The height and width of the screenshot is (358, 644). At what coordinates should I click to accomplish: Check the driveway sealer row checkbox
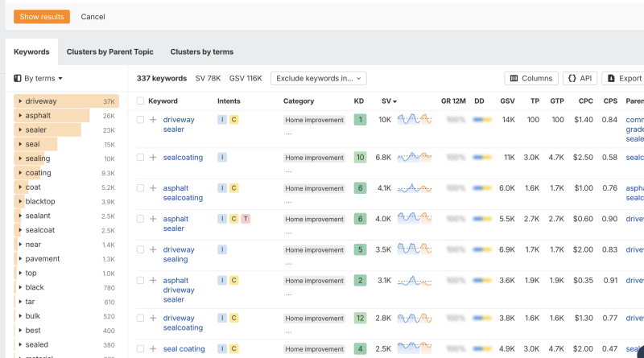click(140, 120)
